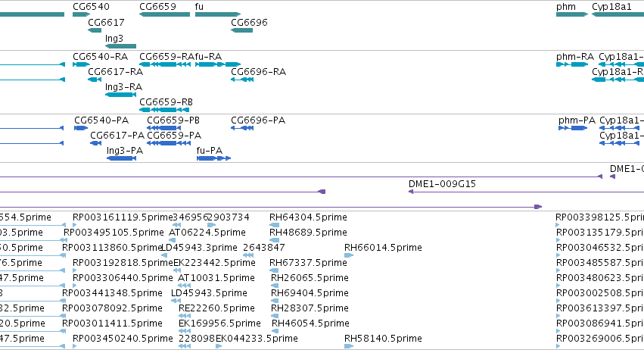The width and height of the screenshot is (644, 350).
Task: Select the CG6696-RA transcript label
Action: 258,71
